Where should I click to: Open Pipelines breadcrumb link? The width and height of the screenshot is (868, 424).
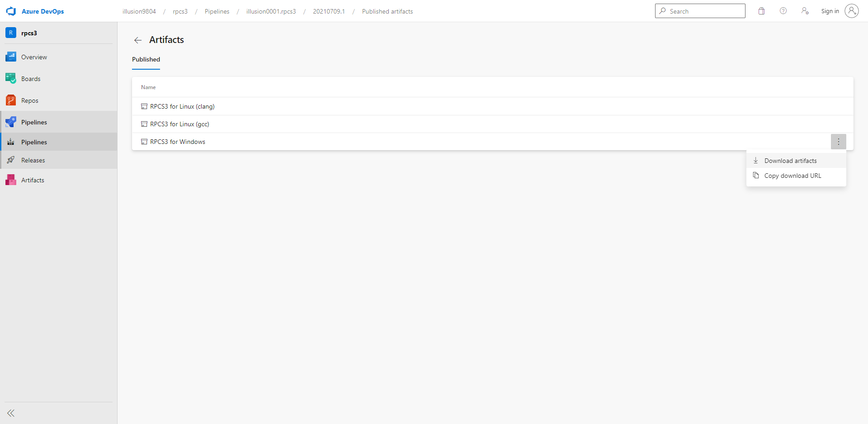pyautogui.click(x=217, y=11)
